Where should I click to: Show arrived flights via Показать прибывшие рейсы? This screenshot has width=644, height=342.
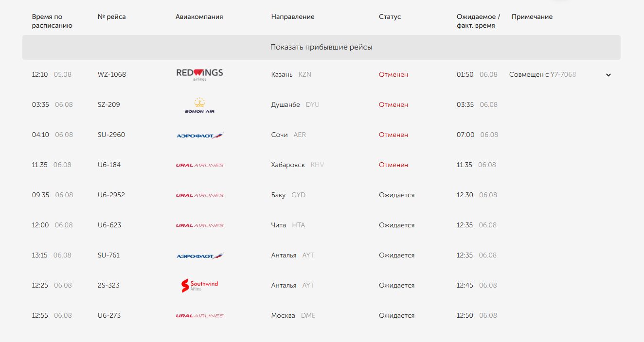[x=322, y=47]
